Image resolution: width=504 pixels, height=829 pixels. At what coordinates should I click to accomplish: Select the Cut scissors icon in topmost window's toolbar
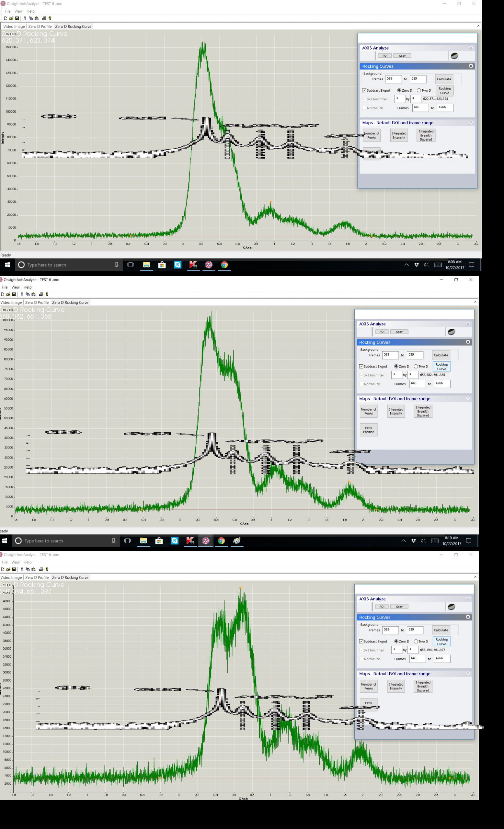click(25, 18)
